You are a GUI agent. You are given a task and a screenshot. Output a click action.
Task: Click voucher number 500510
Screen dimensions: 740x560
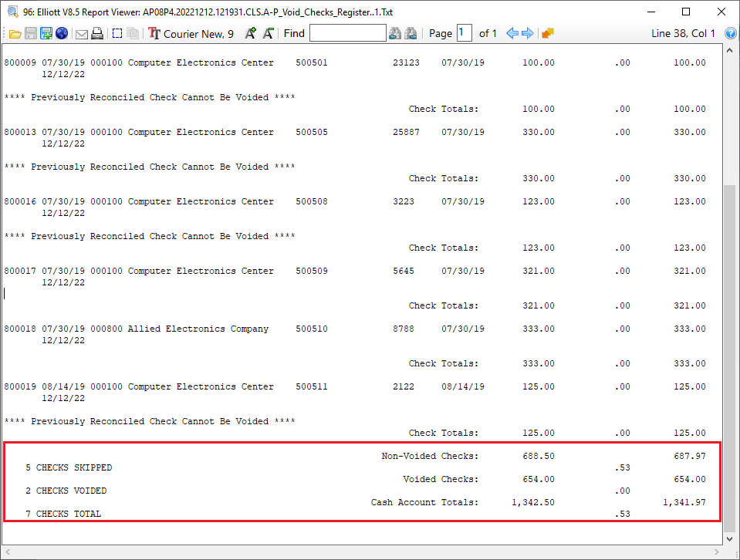pos(312,329)
